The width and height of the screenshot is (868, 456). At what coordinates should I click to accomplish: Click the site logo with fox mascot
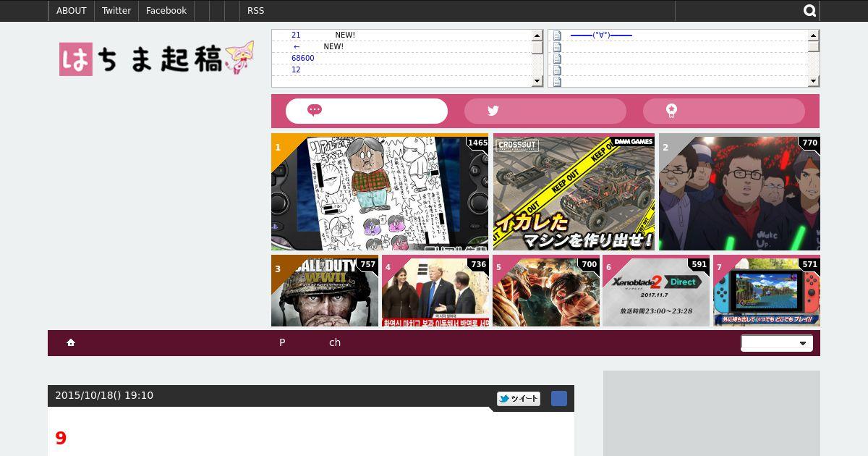pyautogui.click(x=157, y=59)
